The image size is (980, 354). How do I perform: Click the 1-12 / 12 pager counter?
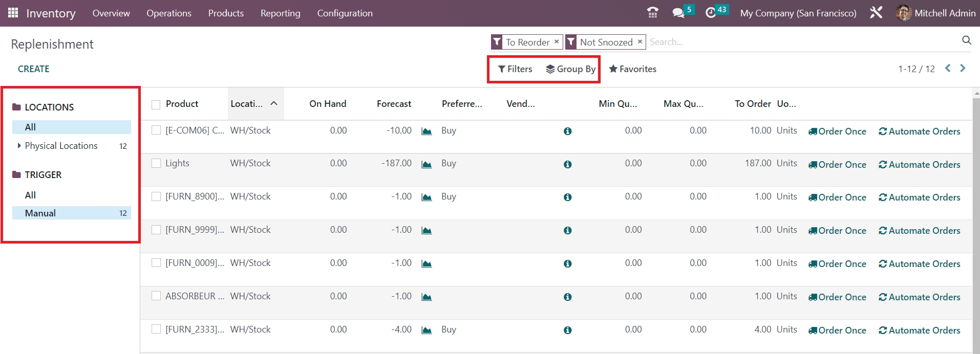pyautogui.click(x=917, y=69)
